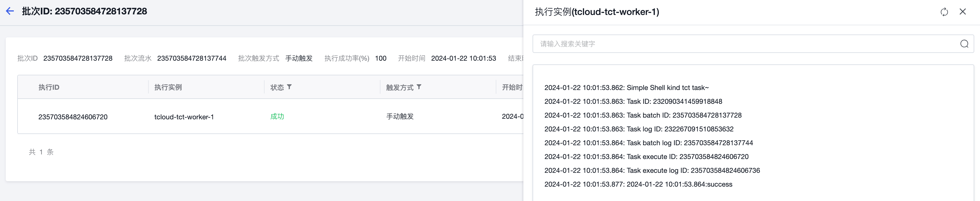Click the Task execute log ID line
The image size is (980, 201).
coord(652,171)
